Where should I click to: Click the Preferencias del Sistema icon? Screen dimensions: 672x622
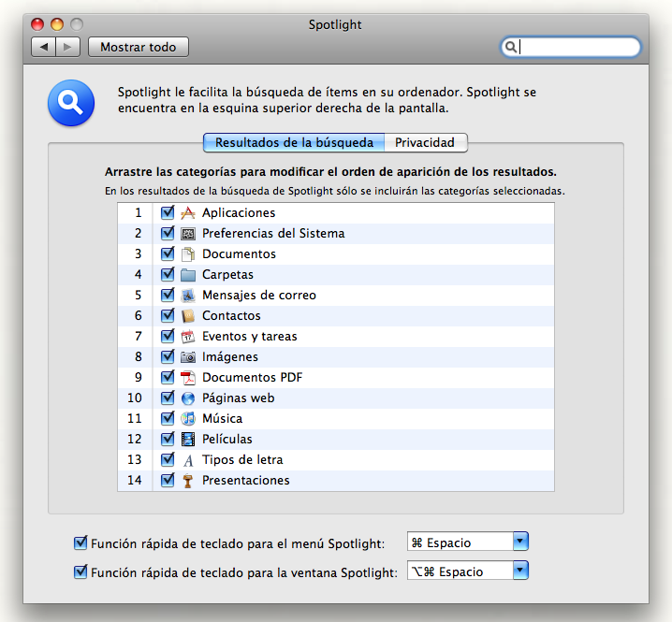(188, 234)
